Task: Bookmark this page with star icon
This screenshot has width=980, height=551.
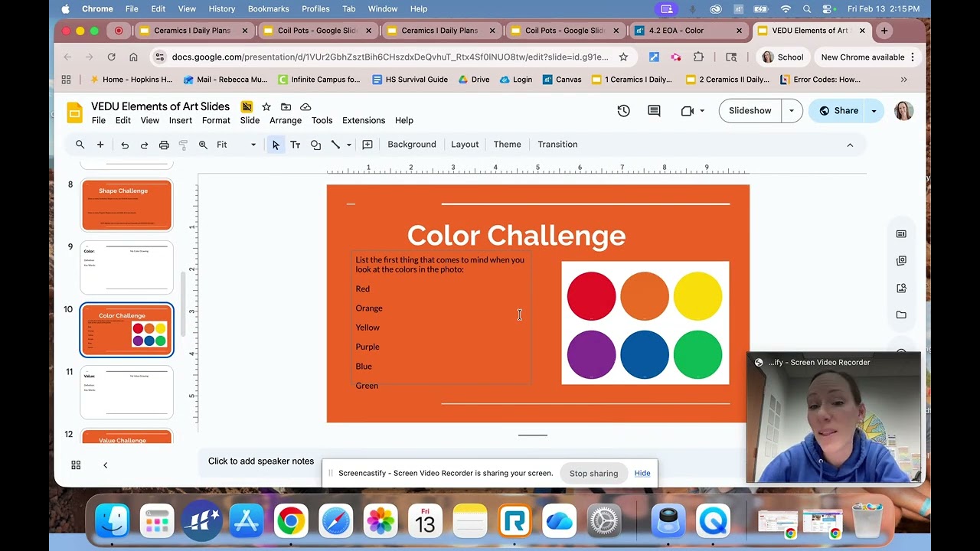Action: [x=623, y=57]
